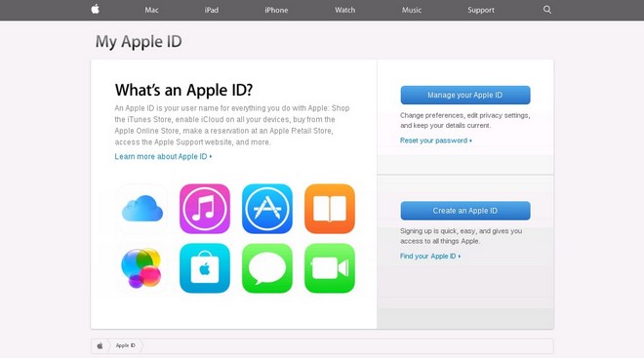Go to the iPad menu item
The image size is (644, 358).
pos(212,10)
